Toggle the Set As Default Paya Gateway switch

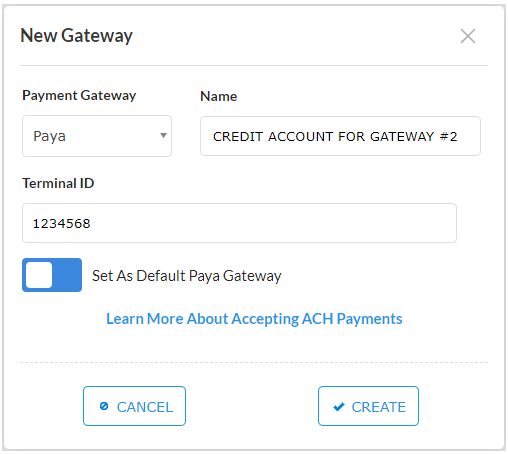point(52,275)
